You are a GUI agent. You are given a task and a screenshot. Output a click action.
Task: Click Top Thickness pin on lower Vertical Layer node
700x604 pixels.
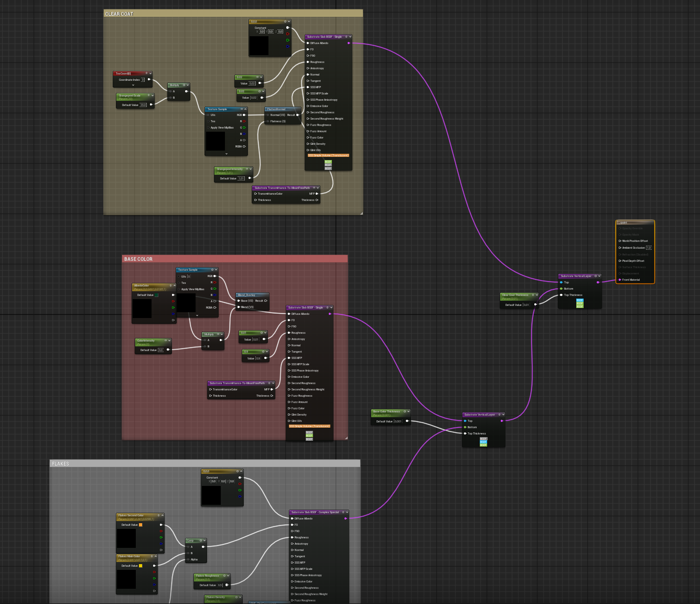tap(465, 433)
